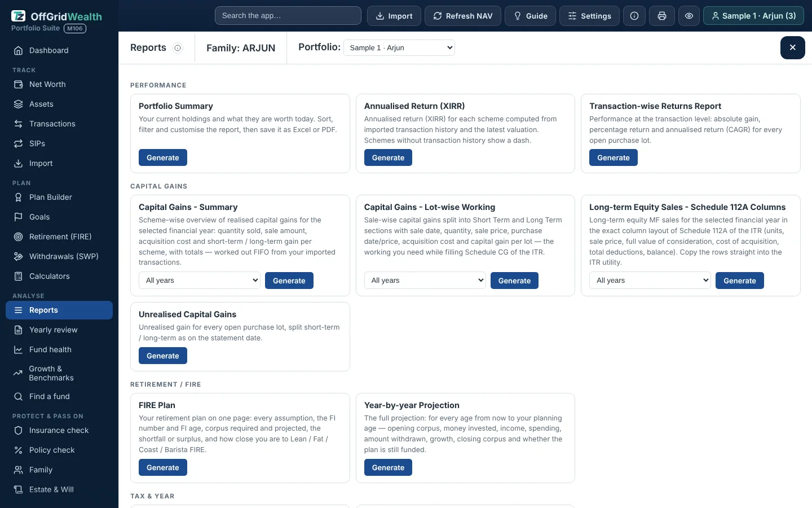Click the Estate & Will scroll icon
Image resolution: width=812 pixels, height=508 pixels.
pos(19,489)
